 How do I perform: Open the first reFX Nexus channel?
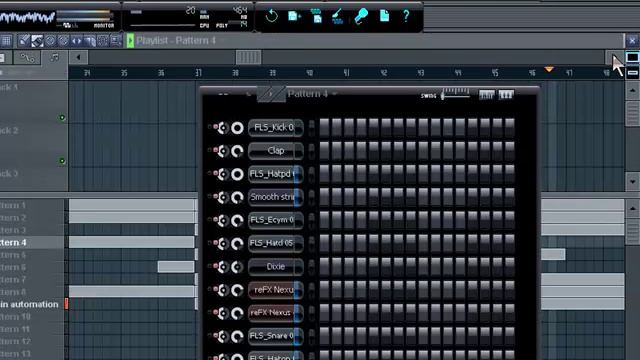pos(276,290)
